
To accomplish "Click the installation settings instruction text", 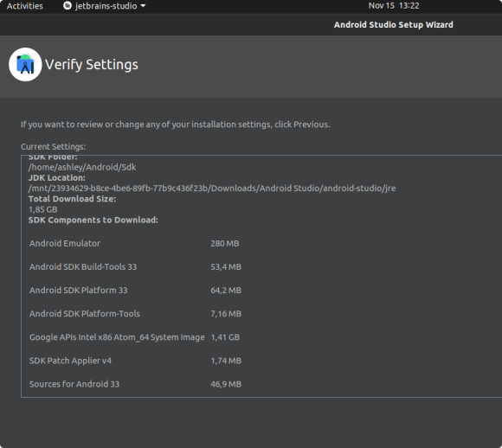I will 176,125.
